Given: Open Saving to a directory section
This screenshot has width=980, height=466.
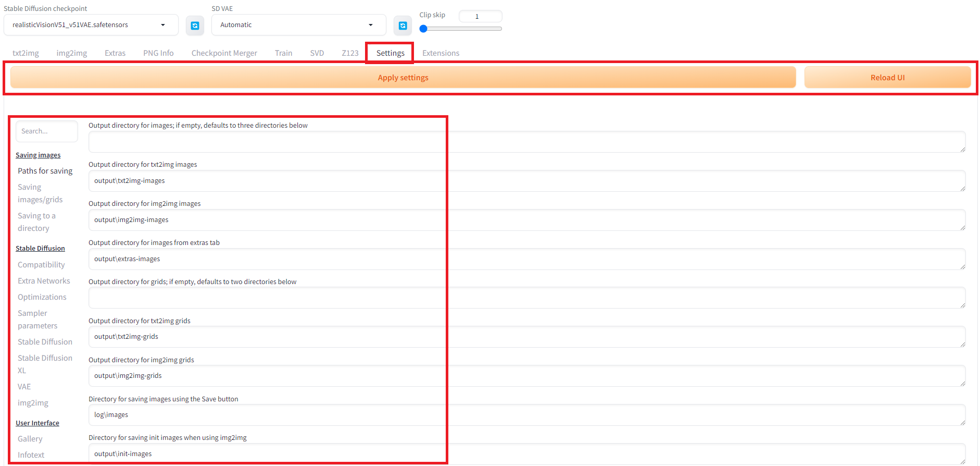Looking at the screenshot, I should (36, 222).
